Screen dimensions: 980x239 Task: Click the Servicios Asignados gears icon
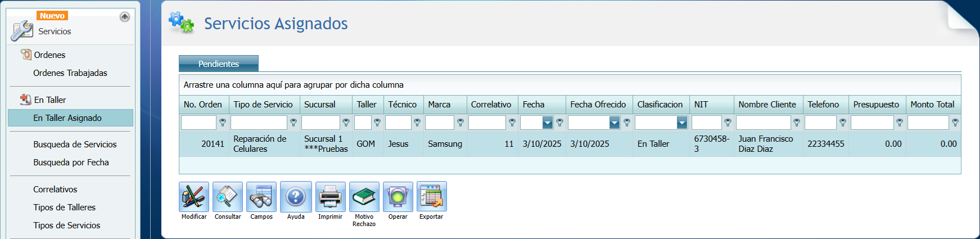(181, 22)
